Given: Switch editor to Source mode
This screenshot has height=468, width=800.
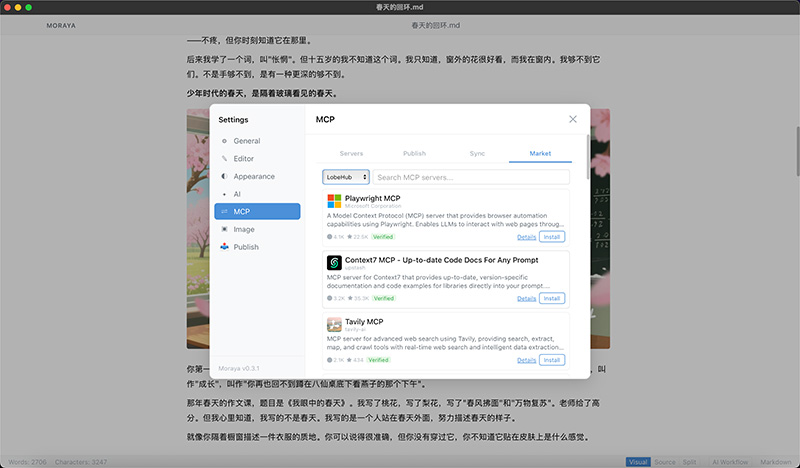Looking at the screenshot, I should coord(664,461).
